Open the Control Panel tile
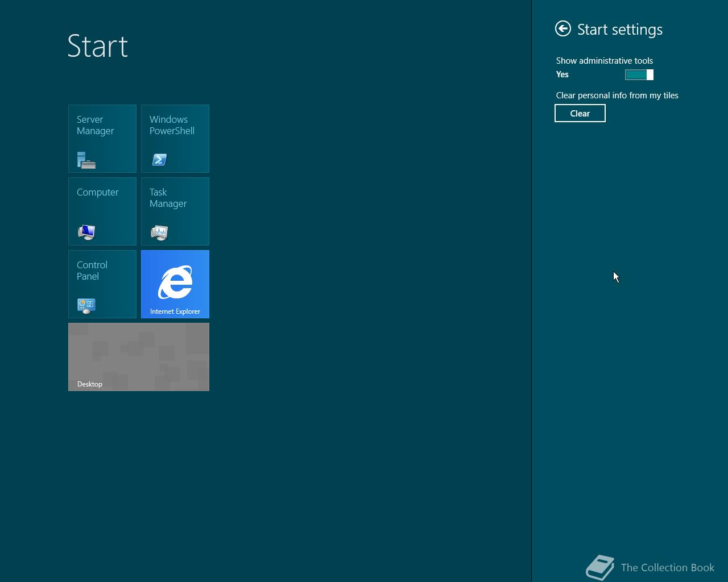 [102, 284]
